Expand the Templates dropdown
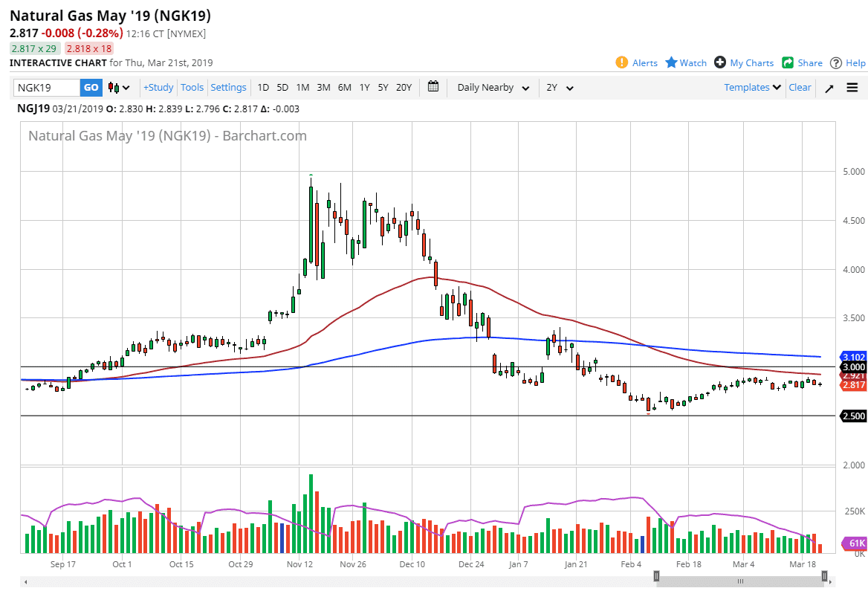Image resolution: width=868 pixels, height=591 pixels. (753, 88)
